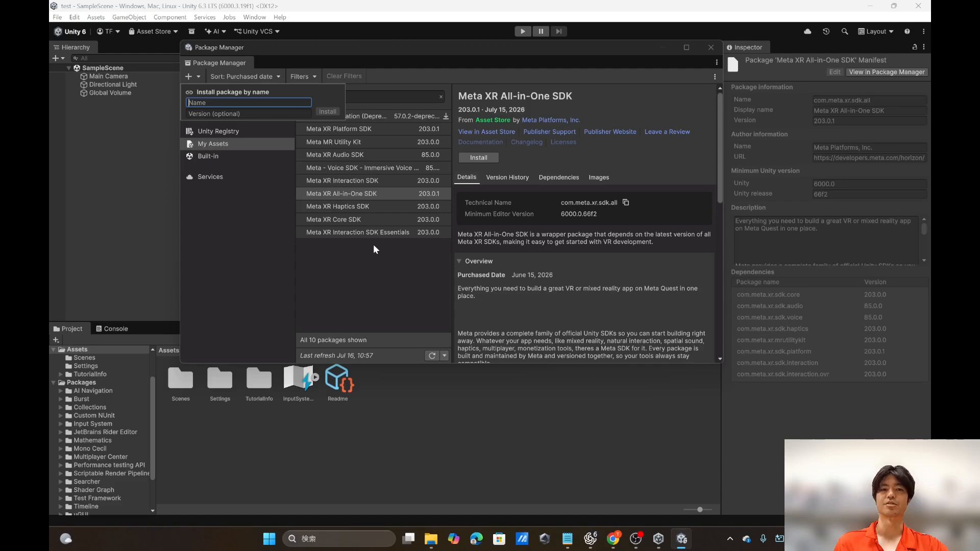Viewport: 980px width, 551px height.
Task: Click the search magnifier in toolbar
Action: pyautogui.click(x=845, y=32)
